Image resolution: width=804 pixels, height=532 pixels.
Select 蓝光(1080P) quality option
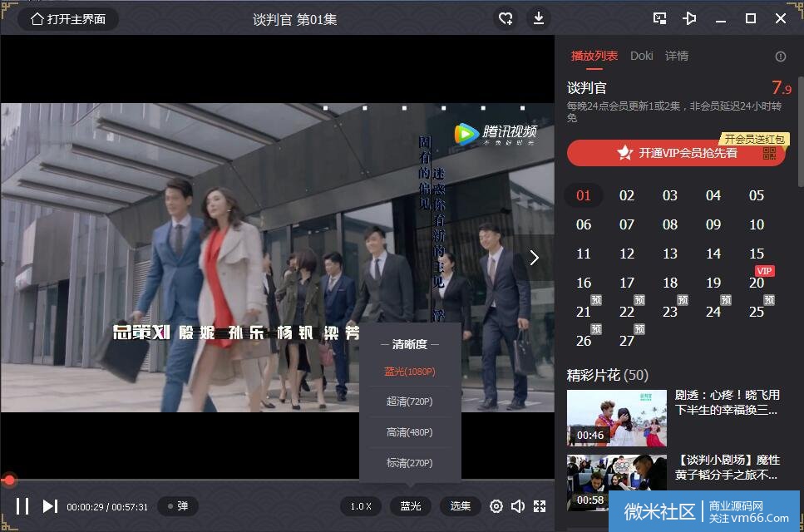(410, 372)
